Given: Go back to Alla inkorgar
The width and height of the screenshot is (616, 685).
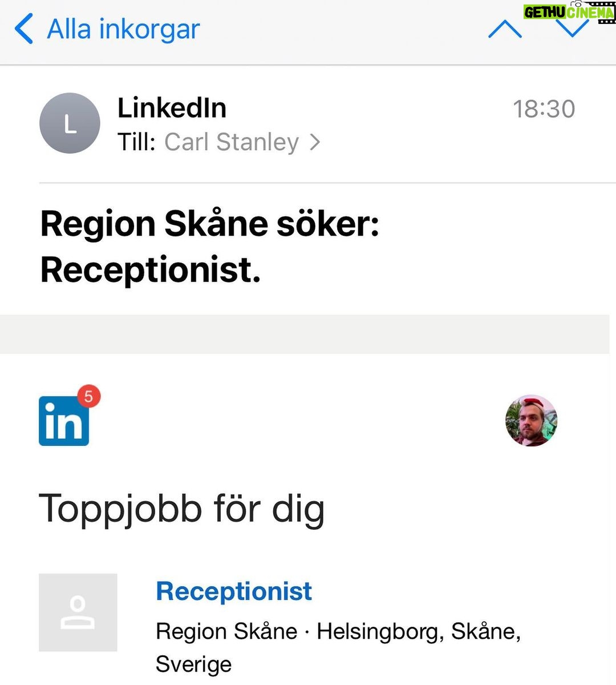Looking at the screenshot, I should (123, 29).
